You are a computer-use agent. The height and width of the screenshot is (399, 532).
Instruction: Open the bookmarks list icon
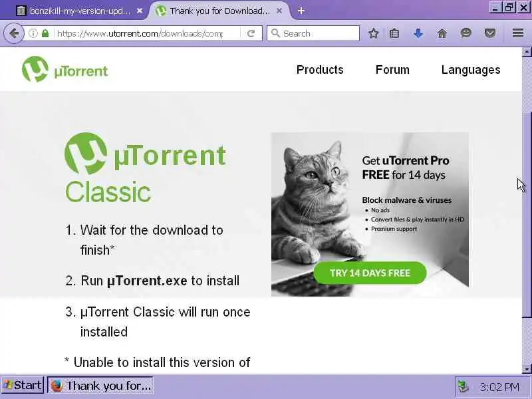tap(394, 33)
